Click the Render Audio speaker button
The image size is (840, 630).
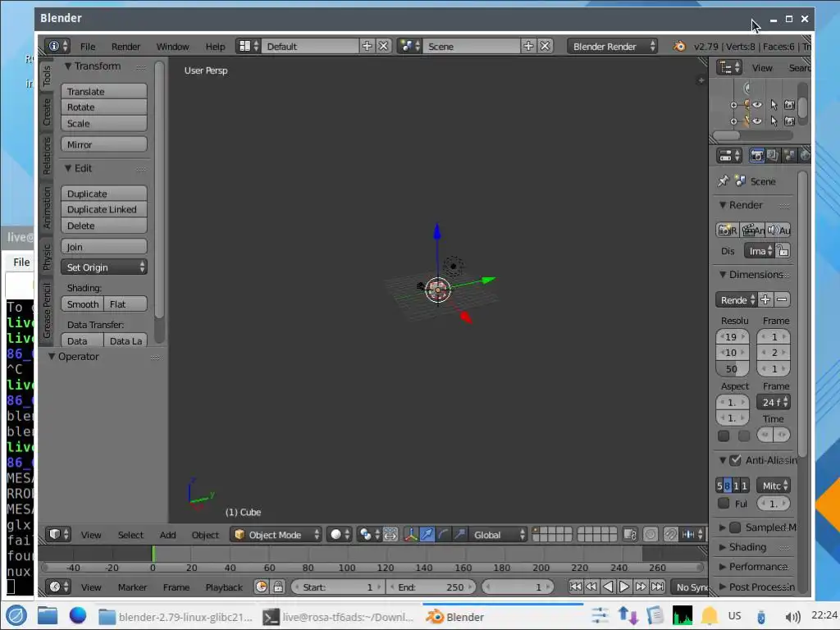click(x=778, y=231)
